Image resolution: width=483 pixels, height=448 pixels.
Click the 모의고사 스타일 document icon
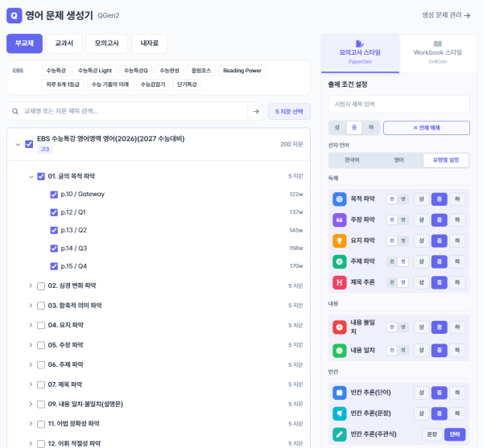[360, 43]
